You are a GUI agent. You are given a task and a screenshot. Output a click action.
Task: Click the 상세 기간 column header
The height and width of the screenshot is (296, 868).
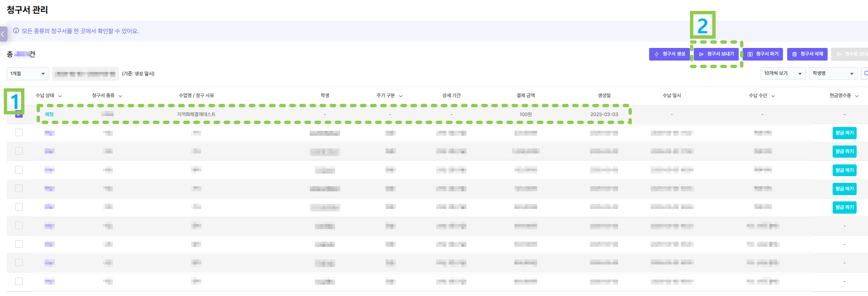[x=451, y=95]
